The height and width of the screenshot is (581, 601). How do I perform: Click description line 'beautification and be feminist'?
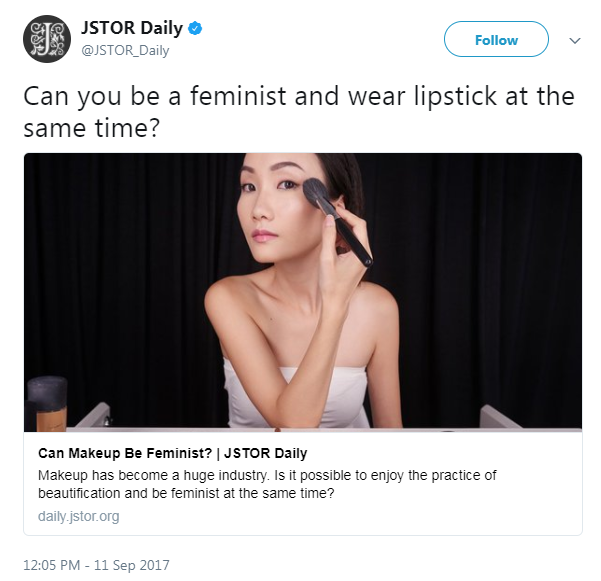click(186, 493)
